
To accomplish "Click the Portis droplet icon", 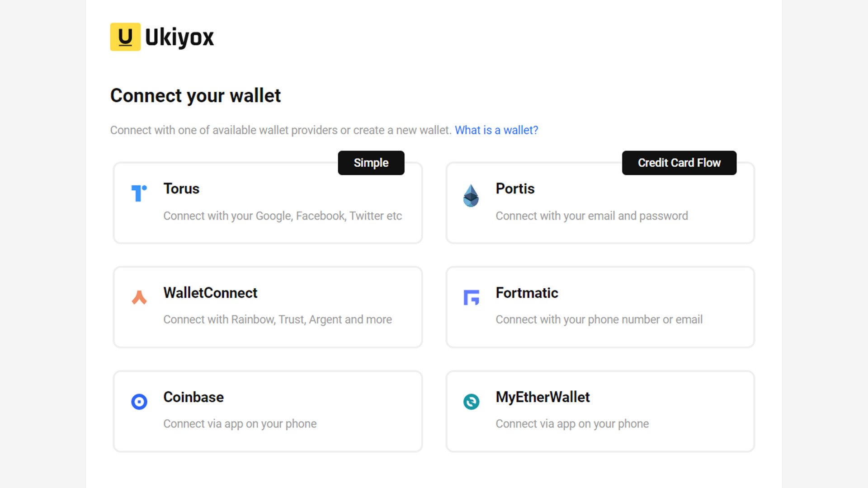I will tap(471, 196).
